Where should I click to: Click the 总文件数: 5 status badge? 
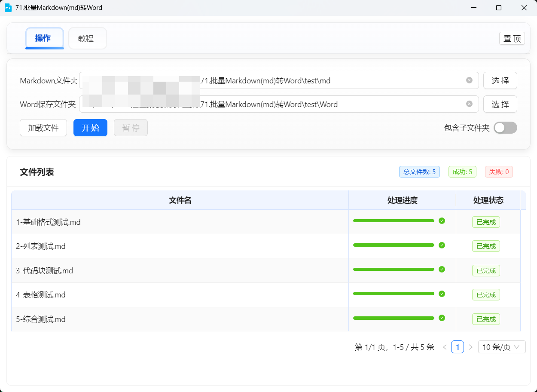419,171
